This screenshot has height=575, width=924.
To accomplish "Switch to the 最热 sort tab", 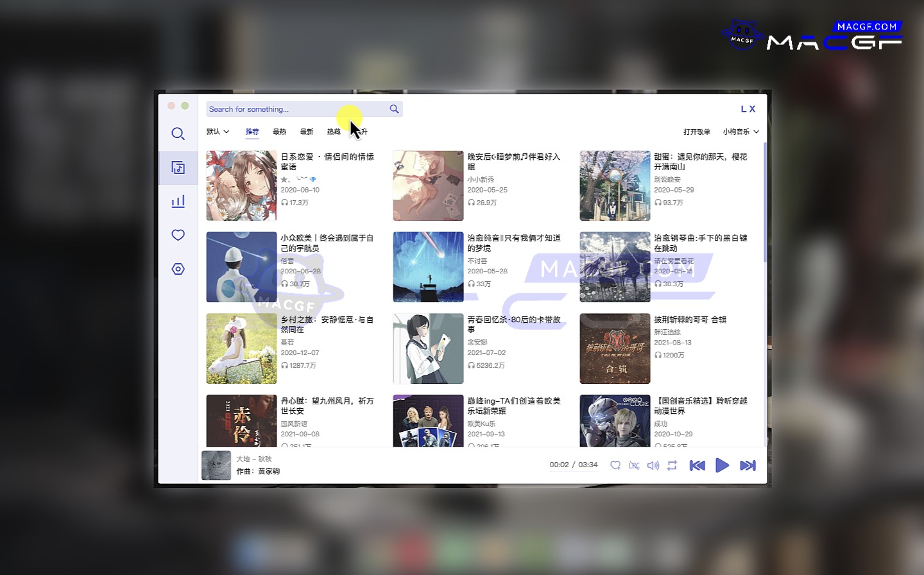I will click(x=279, y=132).
